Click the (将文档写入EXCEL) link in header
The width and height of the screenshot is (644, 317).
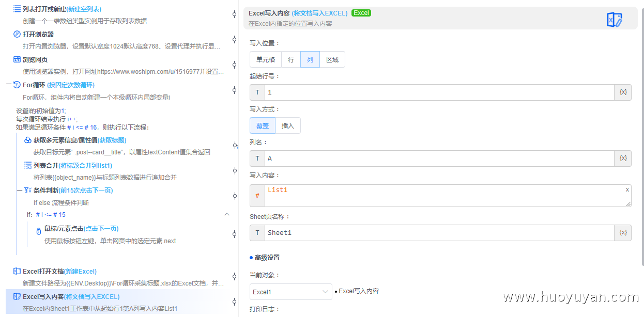click(x=319, y=13)
